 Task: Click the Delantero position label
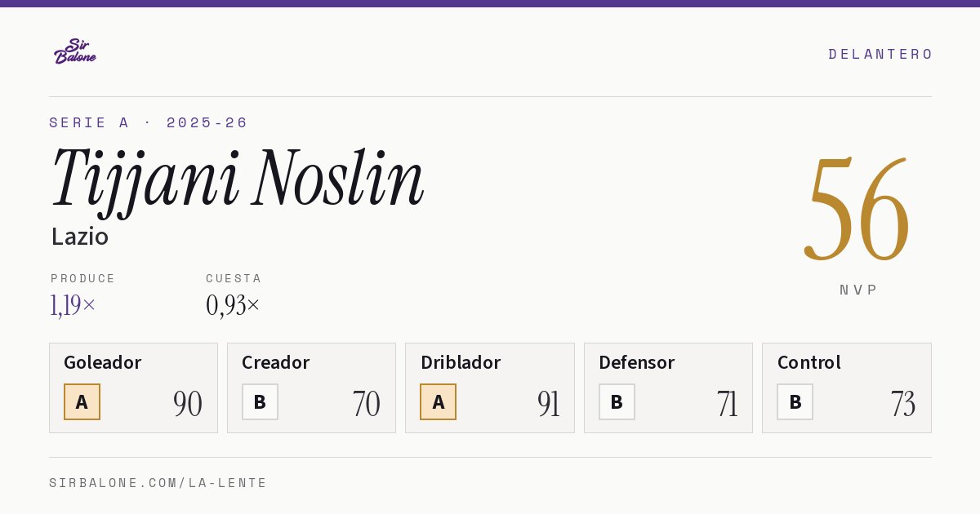880,54
